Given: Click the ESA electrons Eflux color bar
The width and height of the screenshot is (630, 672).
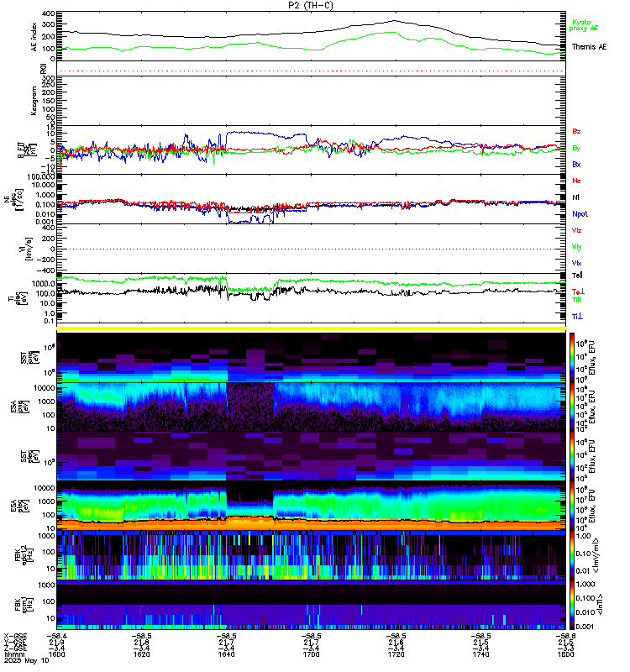Looking at the screenshot, I should click(572, 507).
